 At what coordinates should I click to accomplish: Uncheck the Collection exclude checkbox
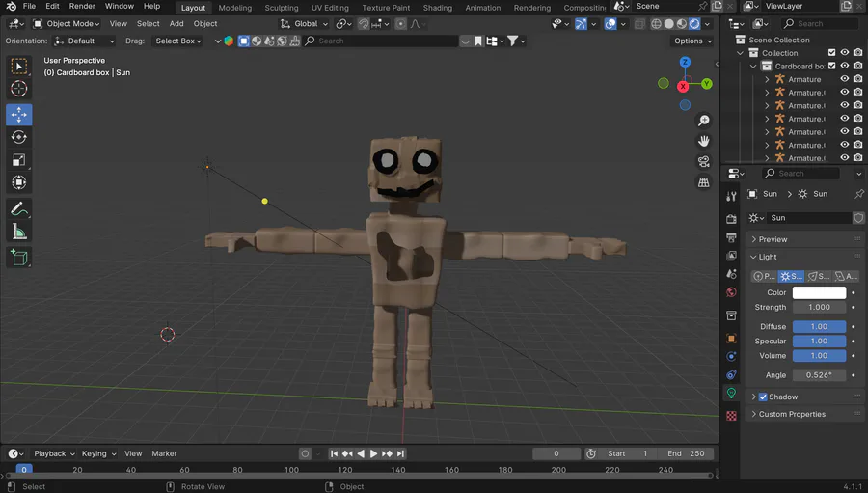click(831, 53)
